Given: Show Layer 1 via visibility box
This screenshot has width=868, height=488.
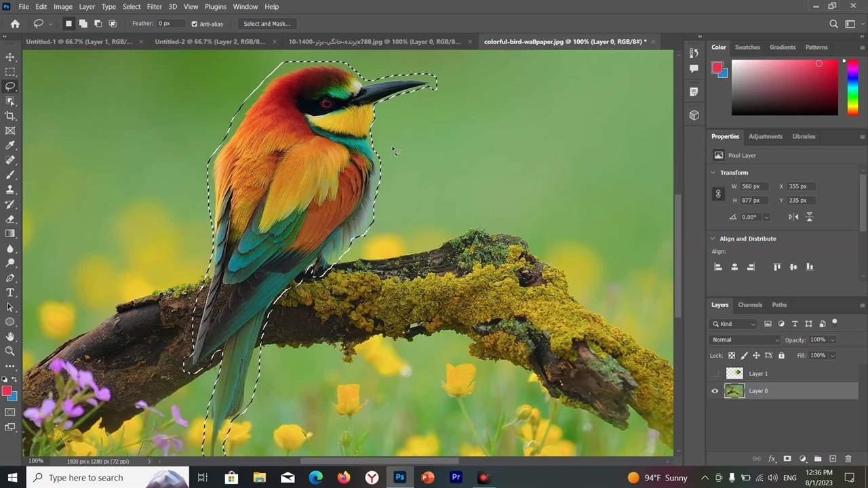Looking at the screenshot, I should [x=715, y=373].
